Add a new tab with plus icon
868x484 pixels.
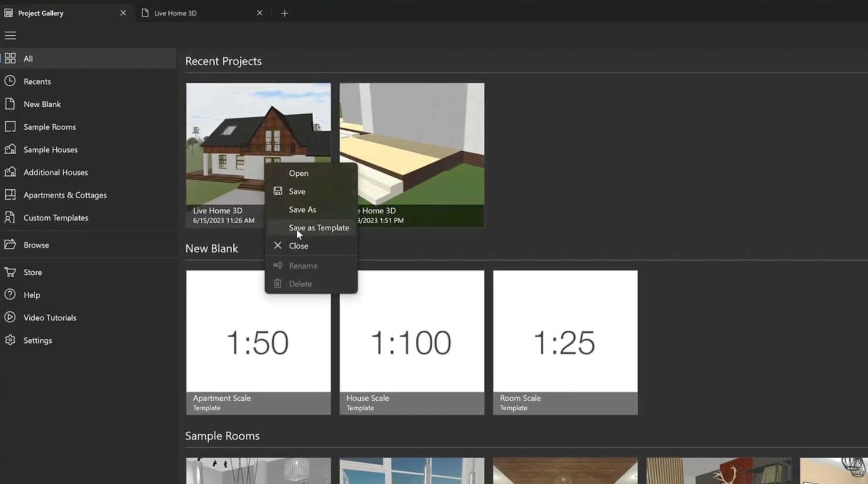click(284, 13)
